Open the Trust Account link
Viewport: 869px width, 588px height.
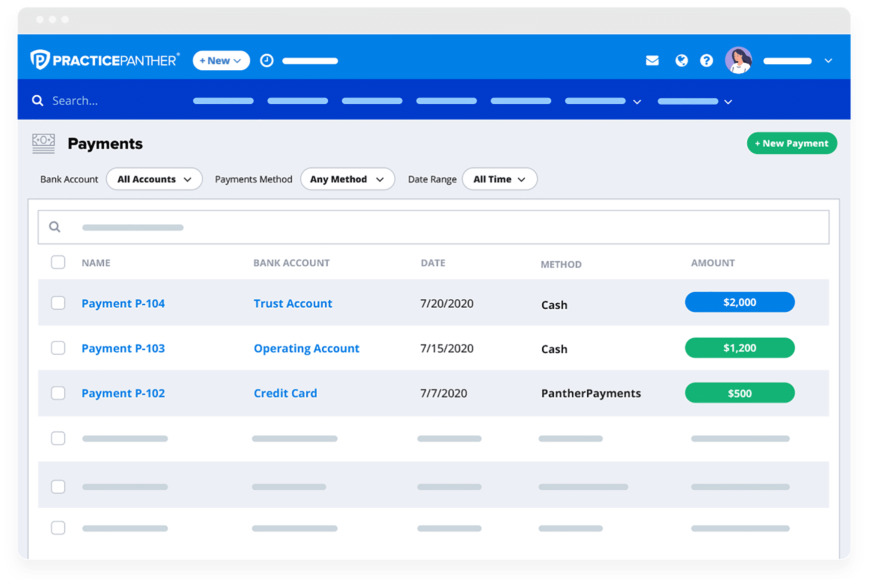click(293, 303)
